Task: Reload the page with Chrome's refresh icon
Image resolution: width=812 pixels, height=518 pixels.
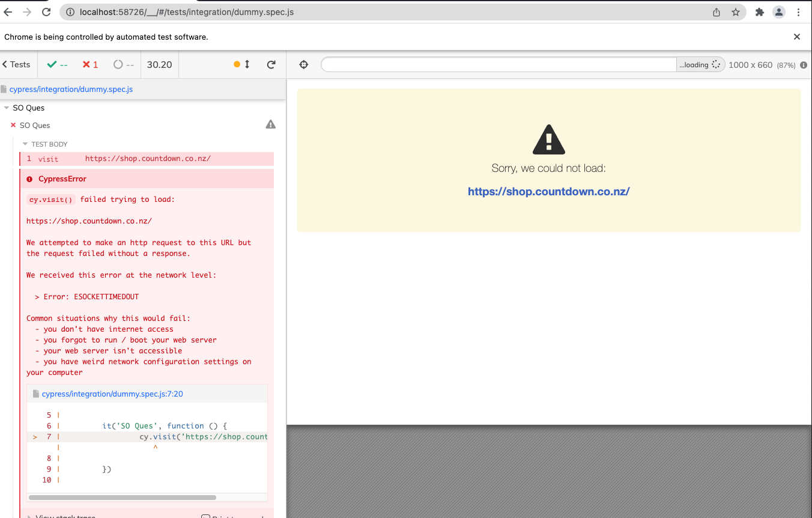Action: point(46,12)
